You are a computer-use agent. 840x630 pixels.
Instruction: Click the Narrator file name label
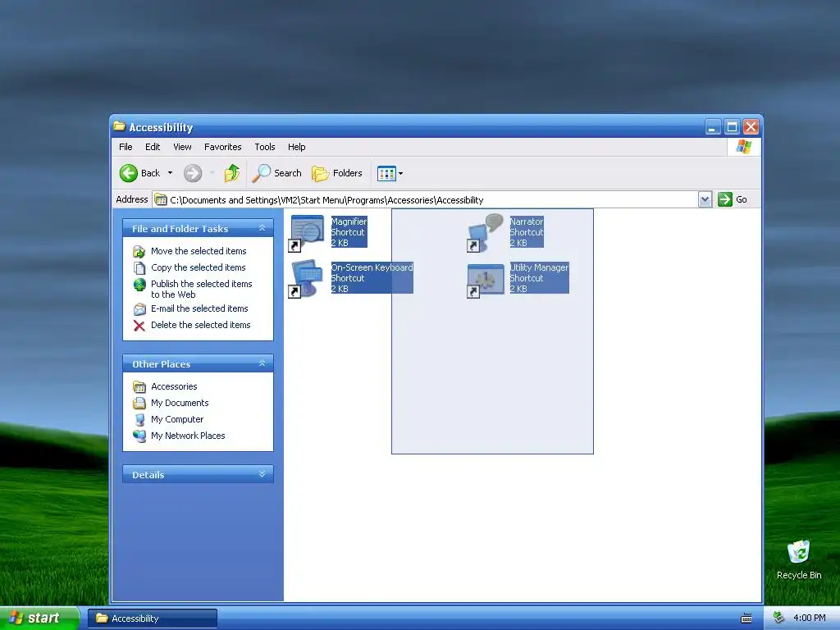click(x=526, y=221)
